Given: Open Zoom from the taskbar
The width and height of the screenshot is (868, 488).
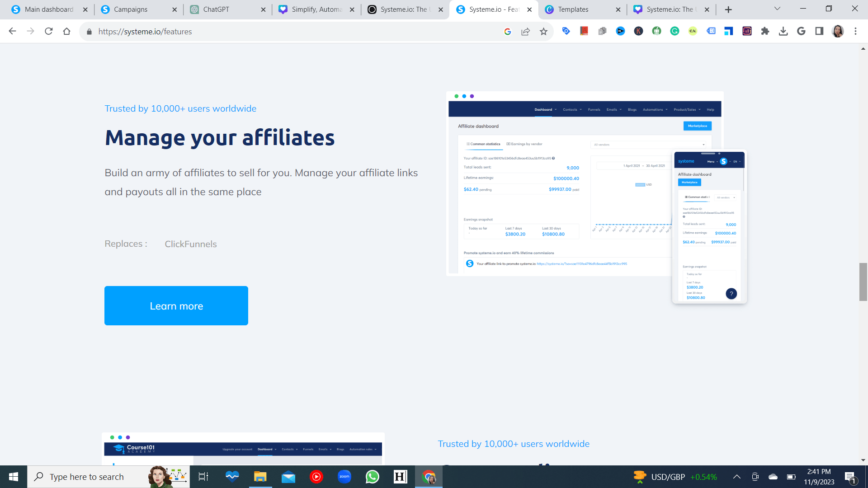Looking at the screenshot, I should coord(344,477).
